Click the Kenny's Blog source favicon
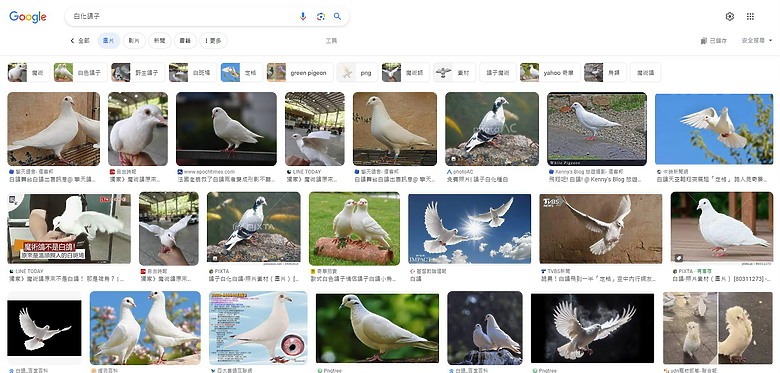780x373 pixels. click(551, 172)
